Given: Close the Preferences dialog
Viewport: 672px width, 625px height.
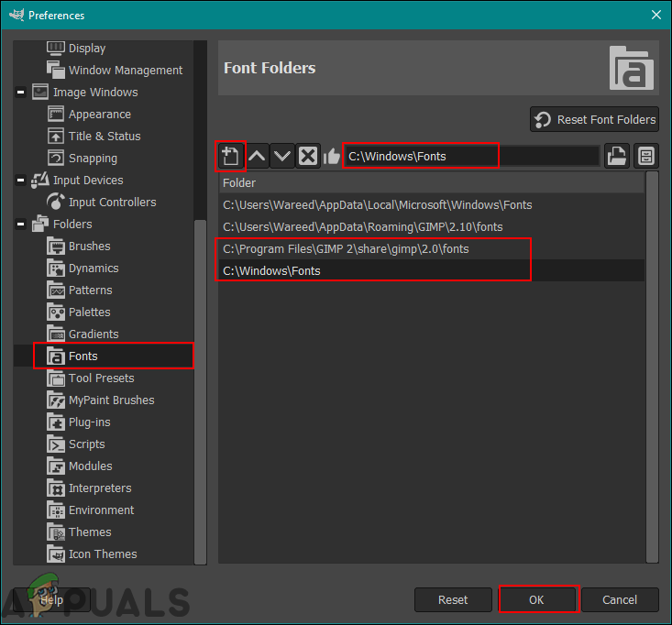Looking at the screenshot, I should pyautogui.click(x=656, y=15).
